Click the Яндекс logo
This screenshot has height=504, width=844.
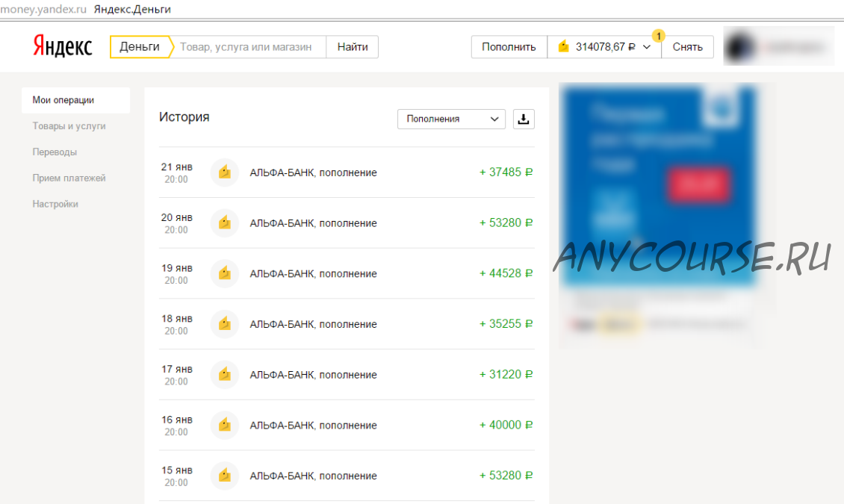click(x=63, y=47)
